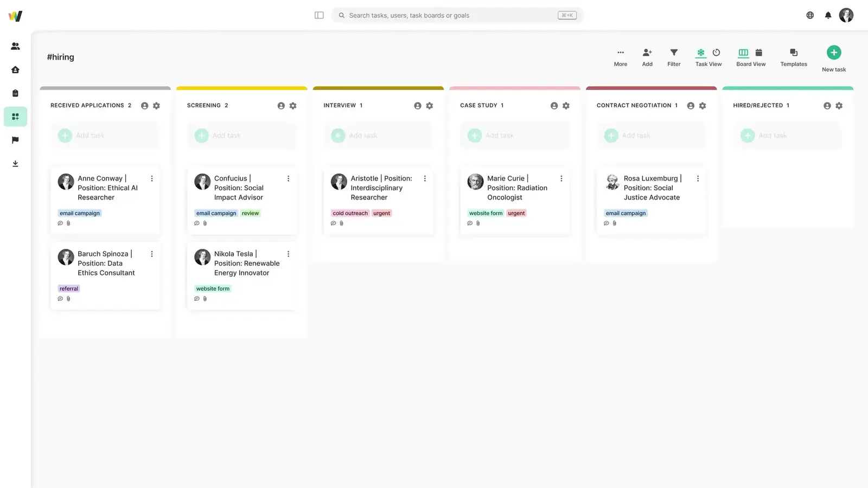Expand the More options menu
The image size is (868, 488).
621,57
